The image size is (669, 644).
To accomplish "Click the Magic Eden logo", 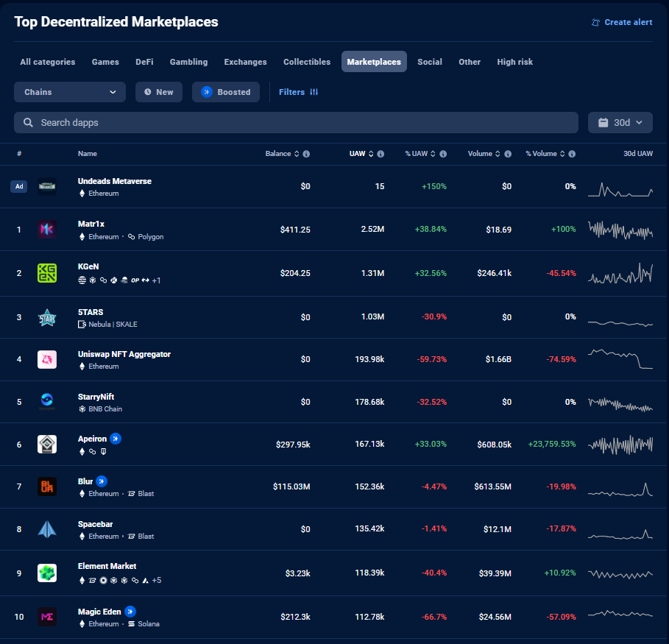I will [x=47, y=617].
